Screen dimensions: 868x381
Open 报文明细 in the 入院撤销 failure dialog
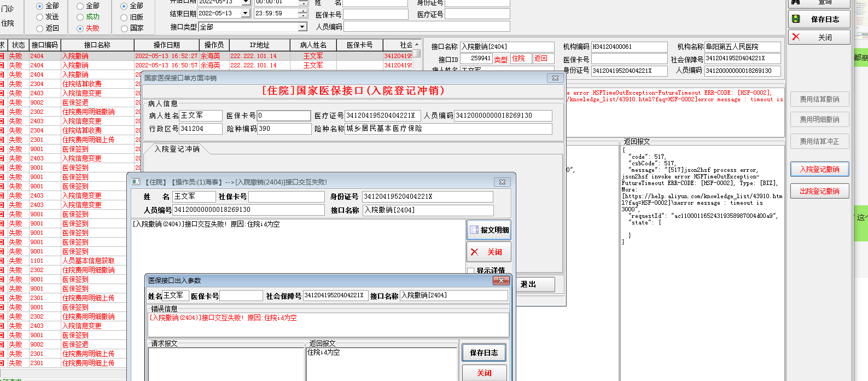[x=489, y=230]
